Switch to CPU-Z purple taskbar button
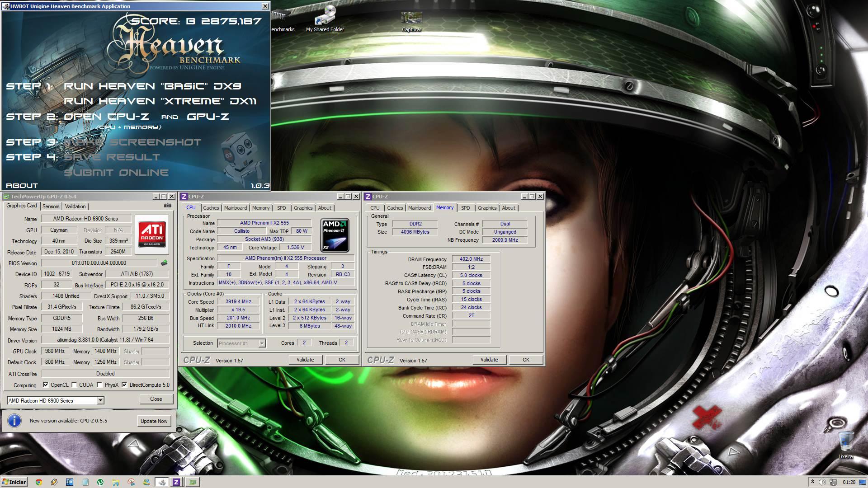Screen dimensions: 868x488 pyautogui.click(x=176, y=482)
